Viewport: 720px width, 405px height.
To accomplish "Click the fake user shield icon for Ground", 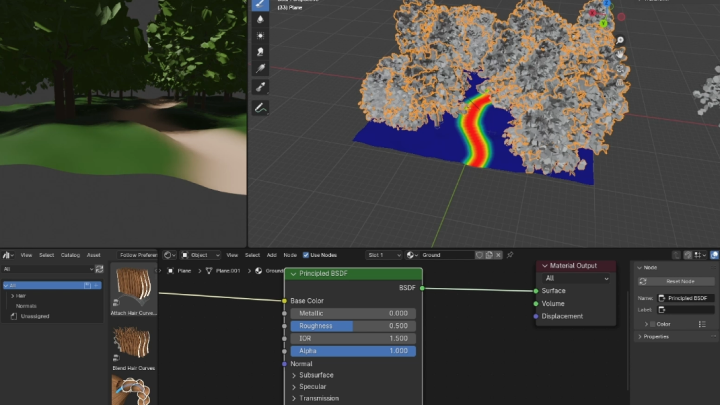I will [x=479, y=255].
